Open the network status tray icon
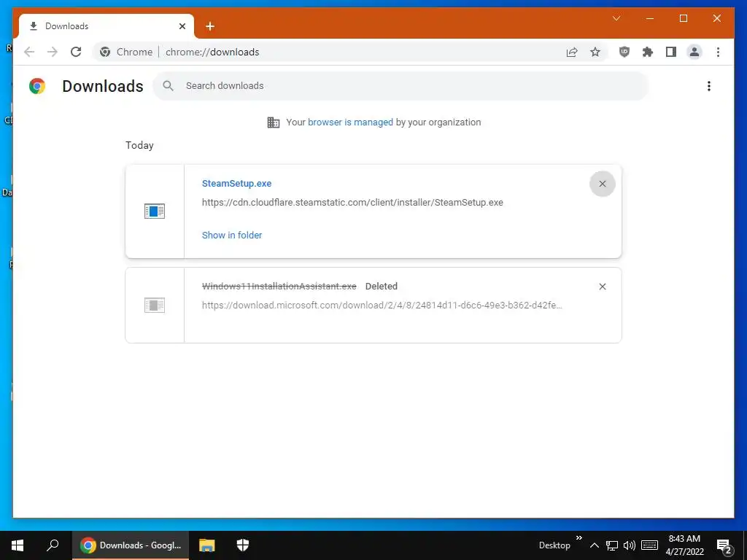The height and width of the screenshot is (560, 747). (612, 545)
